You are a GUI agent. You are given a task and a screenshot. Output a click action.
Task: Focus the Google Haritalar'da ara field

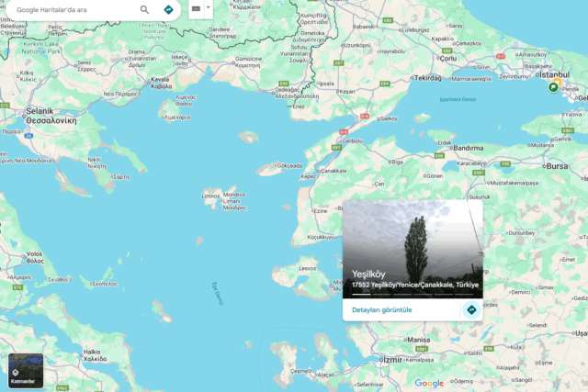pyautogui.click(x=75, y=10)
